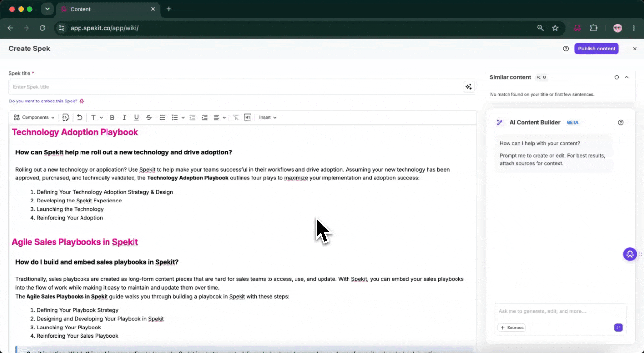Collapse the Similar content section
644x353 pixels.
click(x=627, y=77)
